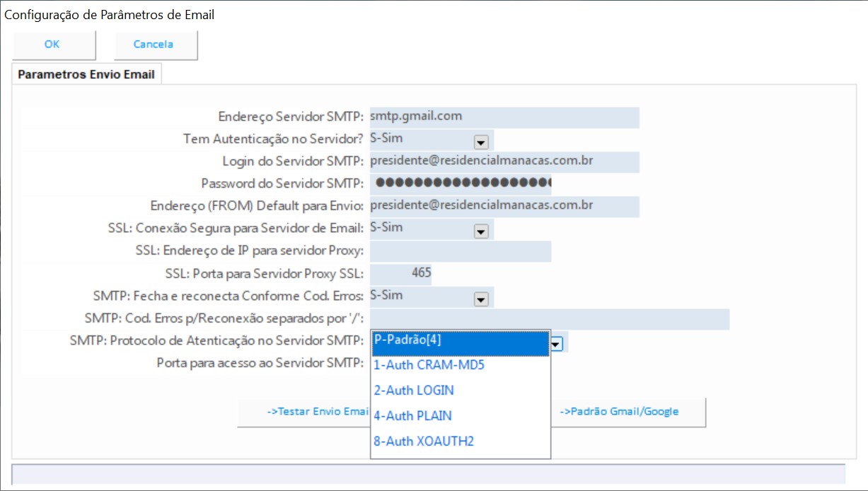Click the Cod. Erros p/Reconexão field
This screenshot has width=868, height=491.
tap(549, 318)
